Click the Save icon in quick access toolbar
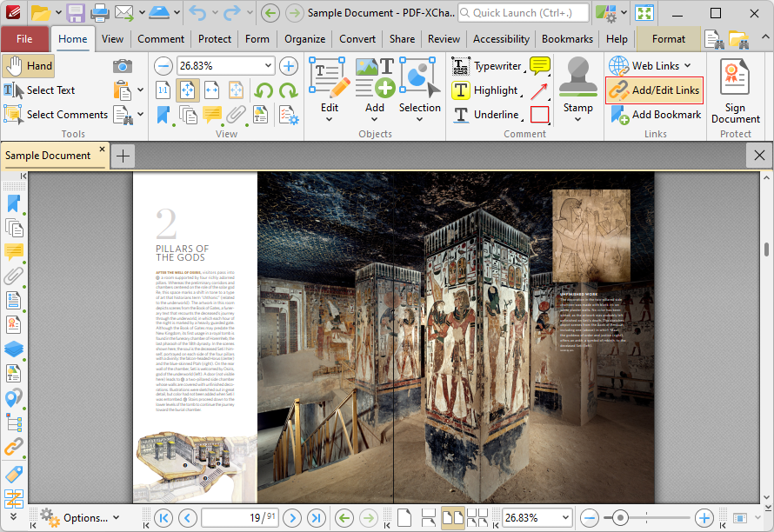Image resolution: width=774 pixels, height=532 pixels. (x=76, y=13)
